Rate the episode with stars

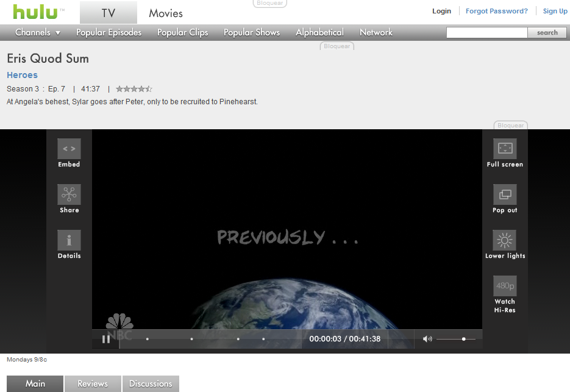[134, 89]
